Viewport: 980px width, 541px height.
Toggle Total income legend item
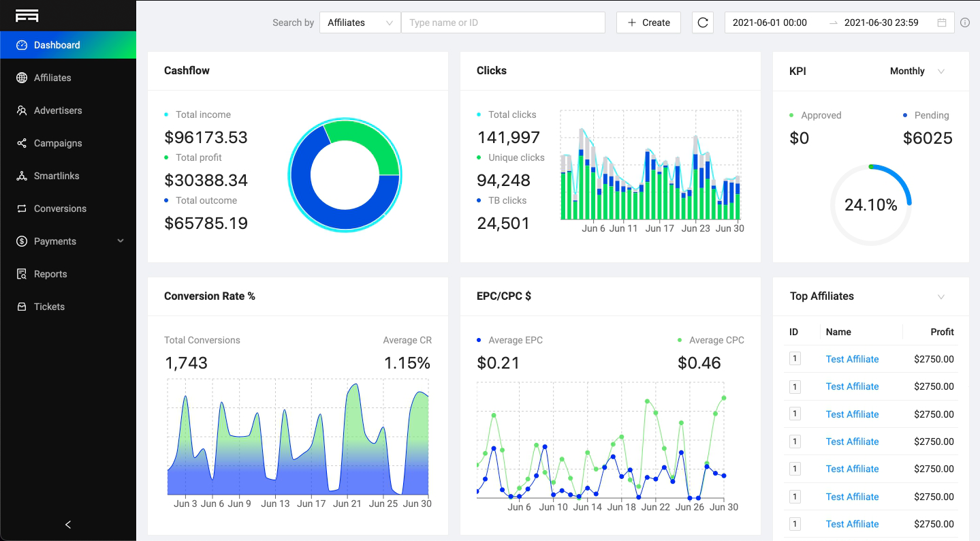pyautogui.click(x=197, y=114)
